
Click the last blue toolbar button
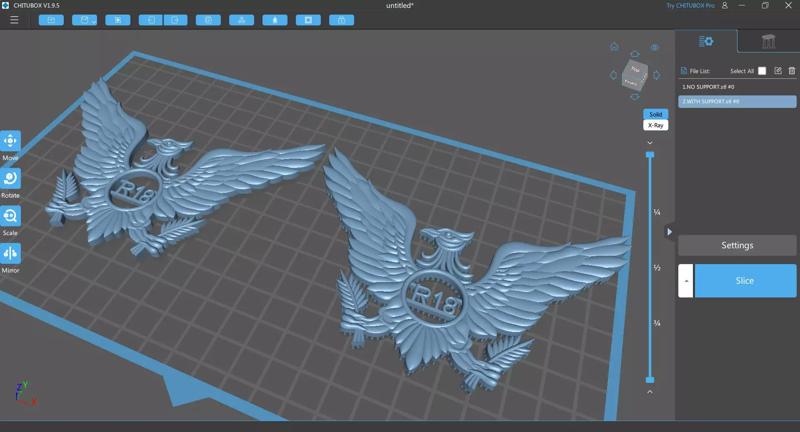coord(341,20)
